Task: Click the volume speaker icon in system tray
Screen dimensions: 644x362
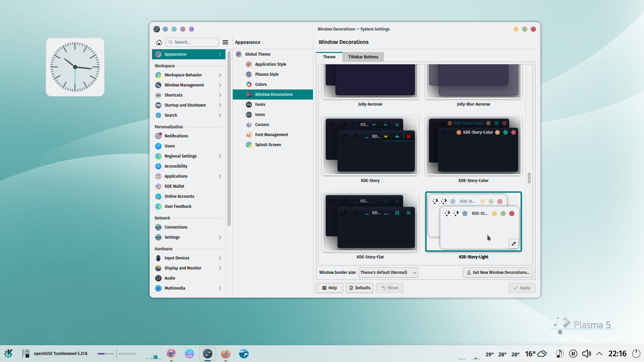Action: tap(586, 354)
